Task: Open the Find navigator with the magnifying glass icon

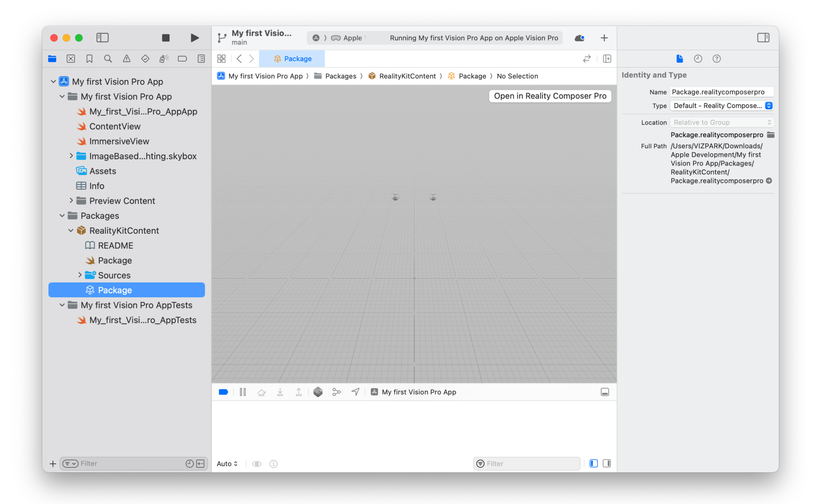Action: [x=108, y=58]
